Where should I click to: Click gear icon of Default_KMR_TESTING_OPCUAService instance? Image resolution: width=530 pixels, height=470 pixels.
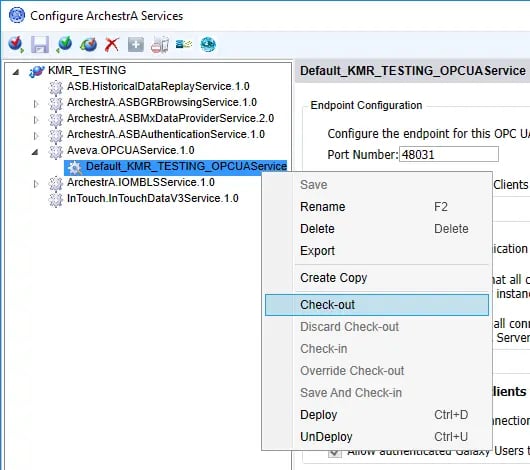click(x=74, y=167)
